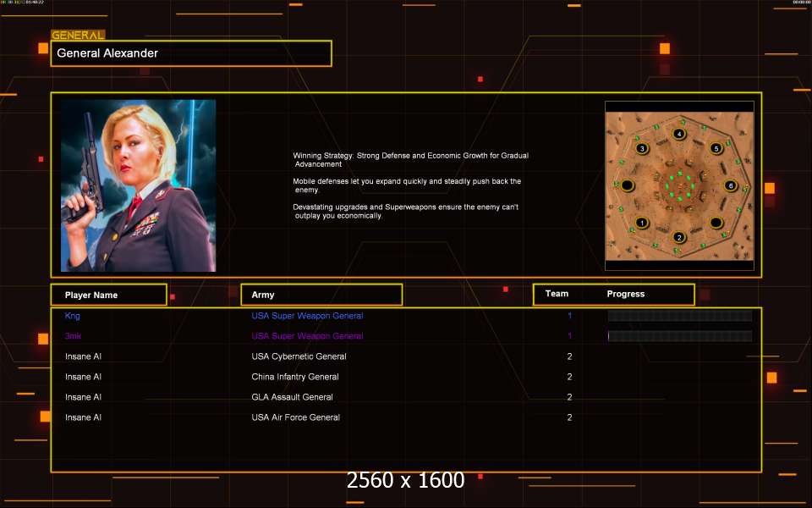Click the Insane AI name beside GLA Assault General

[84, 397]
